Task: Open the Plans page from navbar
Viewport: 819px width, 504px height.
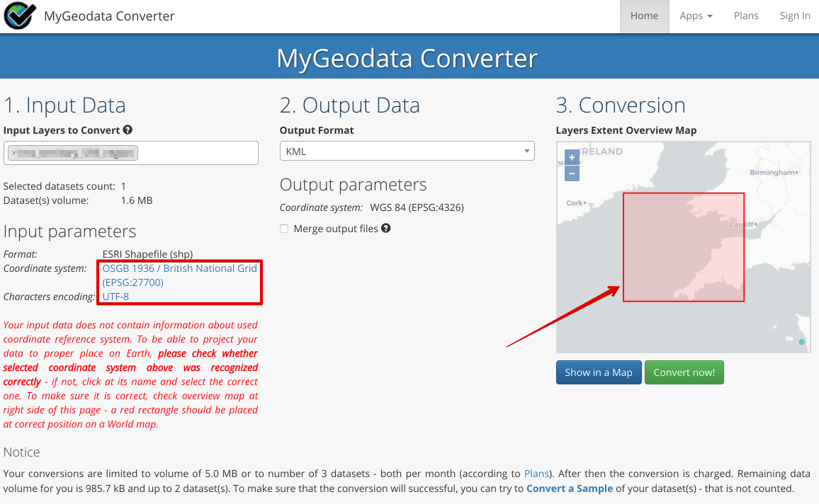Action: pos(746,16)
